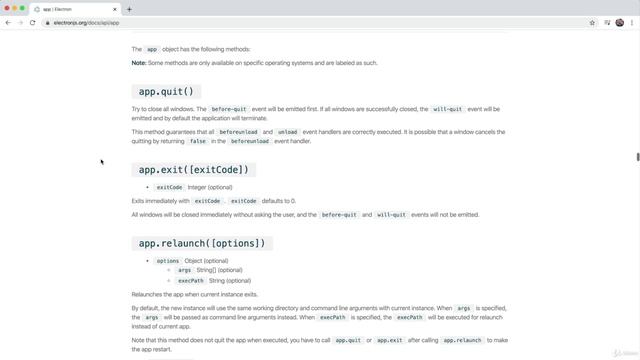Screen dimensions: 640x360
Task: Open the media control icon in the toolbar
Action: click(607, 23)
